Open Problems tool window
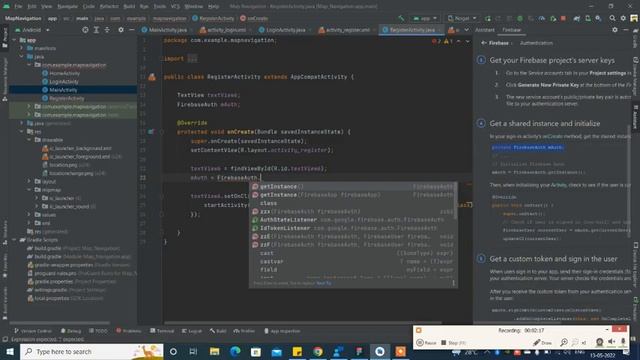The image size is (640, 360). pos(129,331)
